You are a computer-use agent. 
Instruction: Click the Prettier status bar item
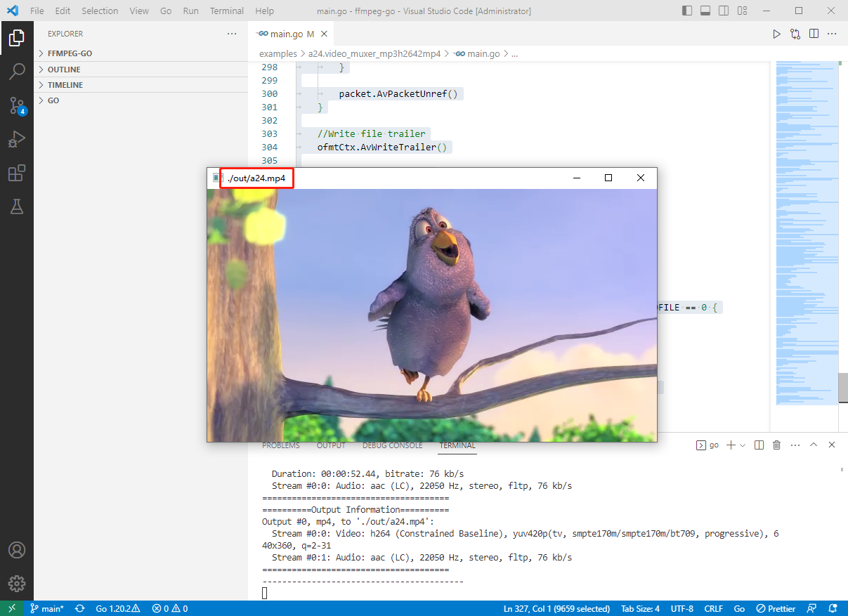tap(776, 608)
